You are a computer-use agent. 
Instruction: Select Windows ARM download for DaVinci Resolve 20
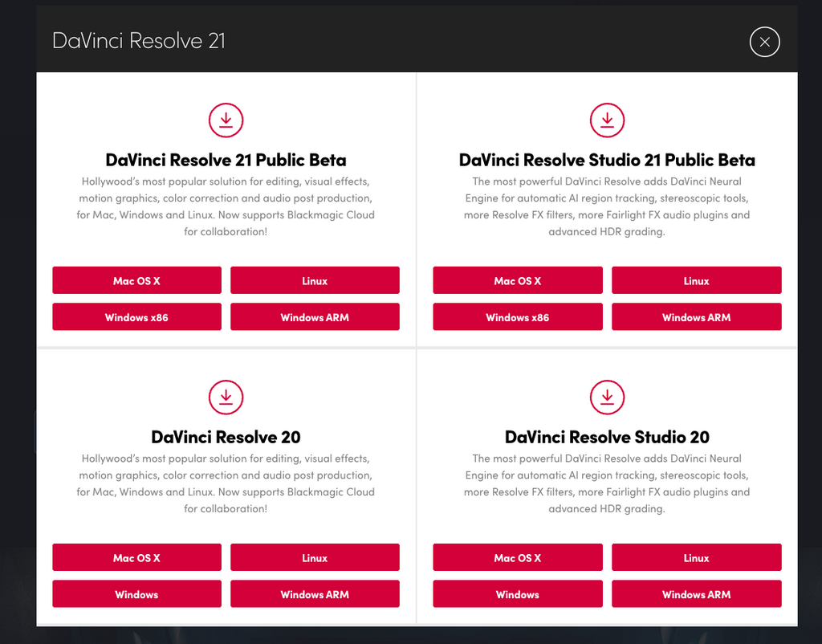pyautogui.click(x=315, y=594)
